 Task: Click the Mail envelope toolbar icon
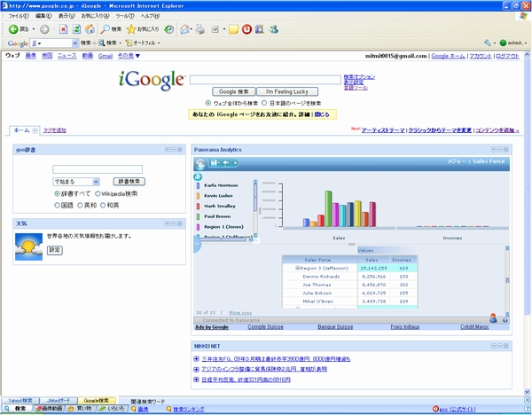[185, 29]
